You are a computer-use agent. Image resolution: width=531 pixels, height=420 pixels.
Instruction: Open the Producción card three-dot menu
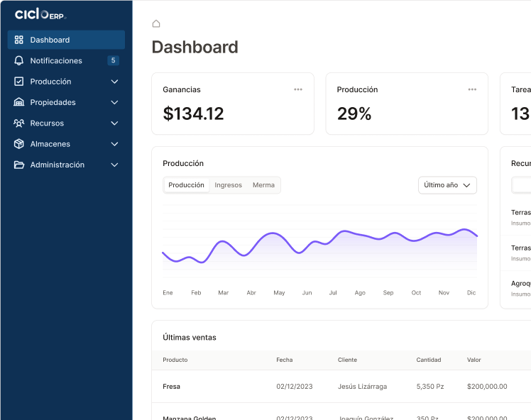[472, 89]
